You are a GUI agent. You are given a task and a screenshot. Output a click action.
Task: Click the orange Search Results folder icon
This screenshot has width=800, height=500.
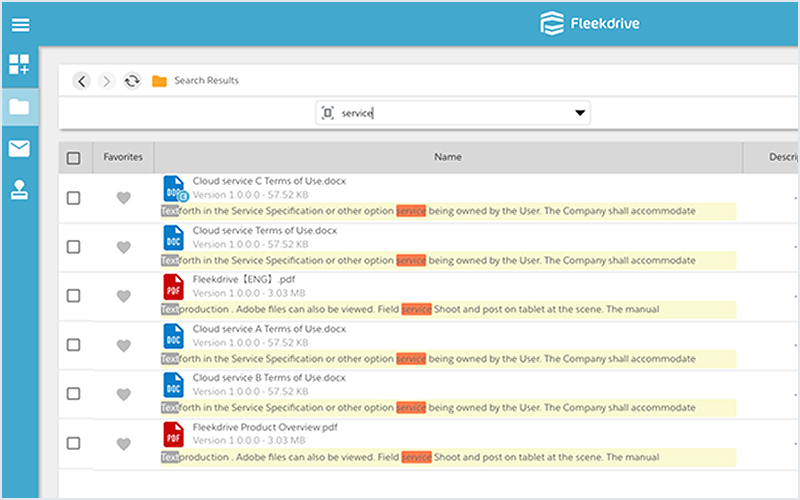[x=159, y=81]
